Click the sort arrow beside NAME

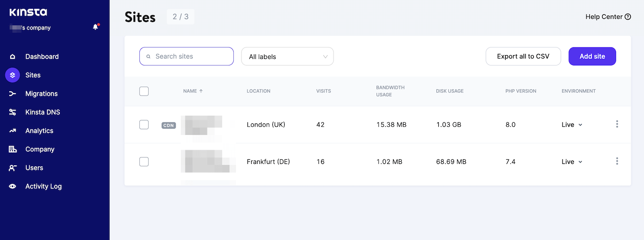(201, 91)
